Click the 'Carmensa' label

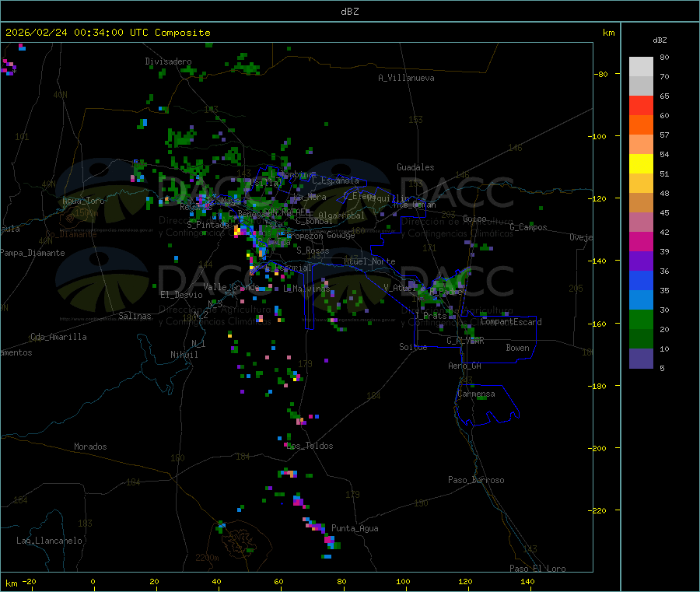pyautogui.click(x=476, y=394)
